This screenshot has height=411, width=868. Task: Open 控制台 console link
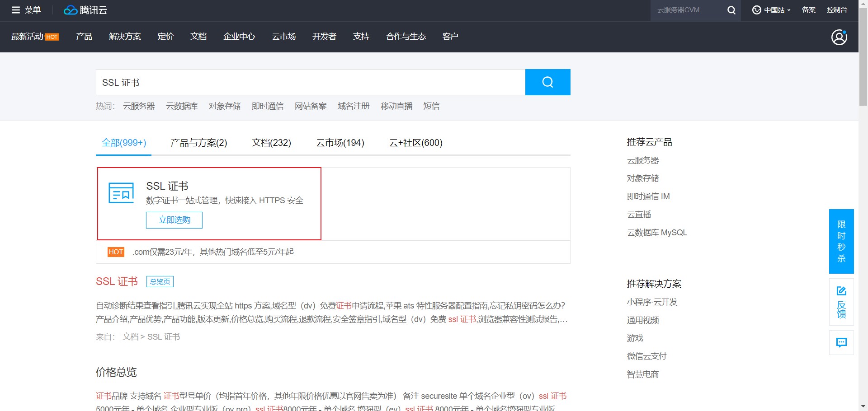pos(837,10)
